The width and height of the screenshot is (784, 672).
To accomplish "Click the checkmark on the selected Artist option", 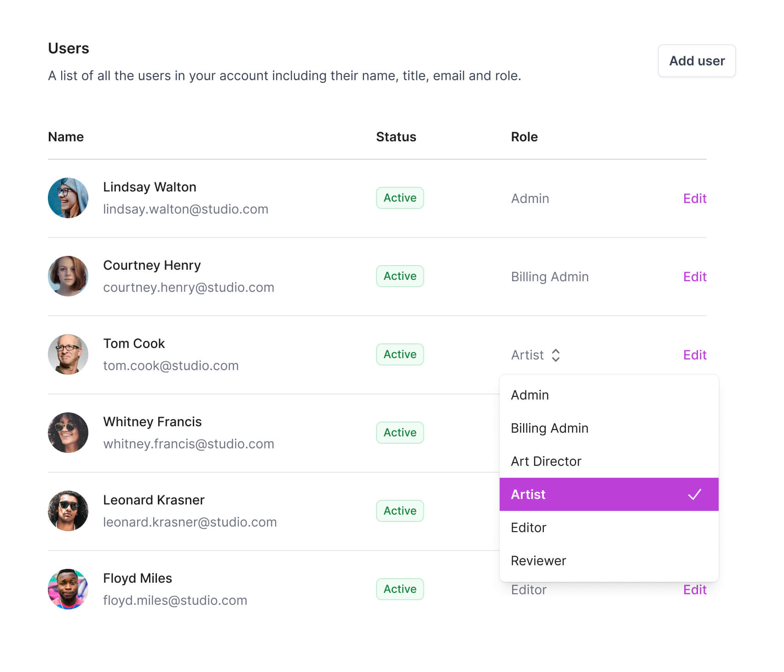I will [x=694, y=494].
